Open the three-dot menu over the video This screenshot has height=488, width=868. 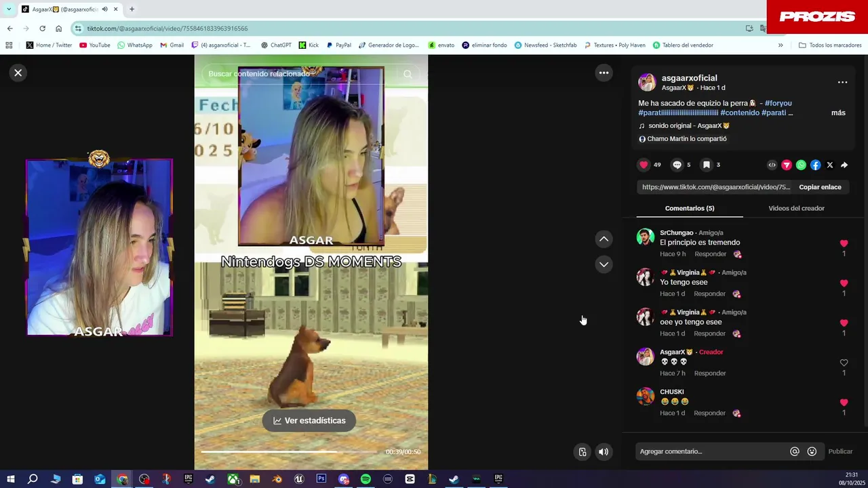coord(604,73)
